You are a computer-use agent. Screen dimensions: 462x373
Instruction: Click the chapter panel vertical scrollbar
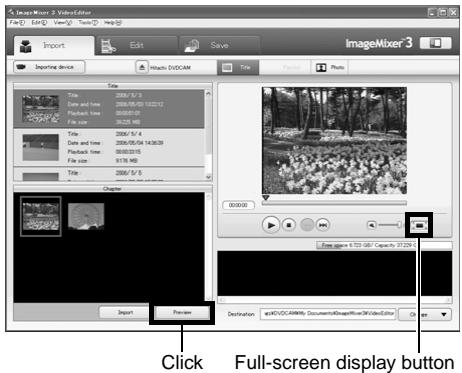pos(209,247)
